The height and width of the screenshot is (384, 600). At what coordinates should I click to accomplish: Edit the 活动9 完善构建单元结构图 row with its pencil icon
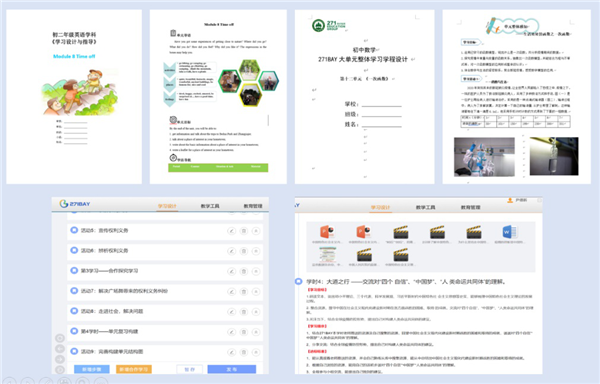232,352
